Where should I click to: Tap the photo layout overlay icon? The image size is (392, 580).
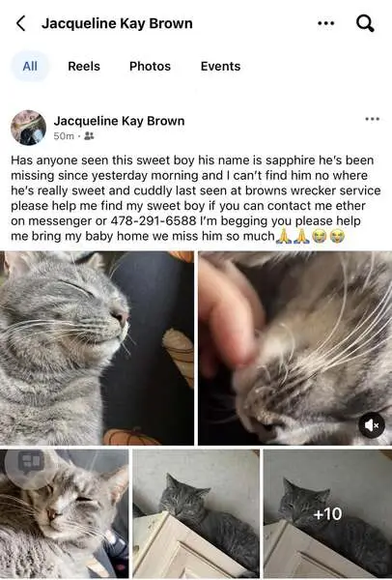coord(32,463)
